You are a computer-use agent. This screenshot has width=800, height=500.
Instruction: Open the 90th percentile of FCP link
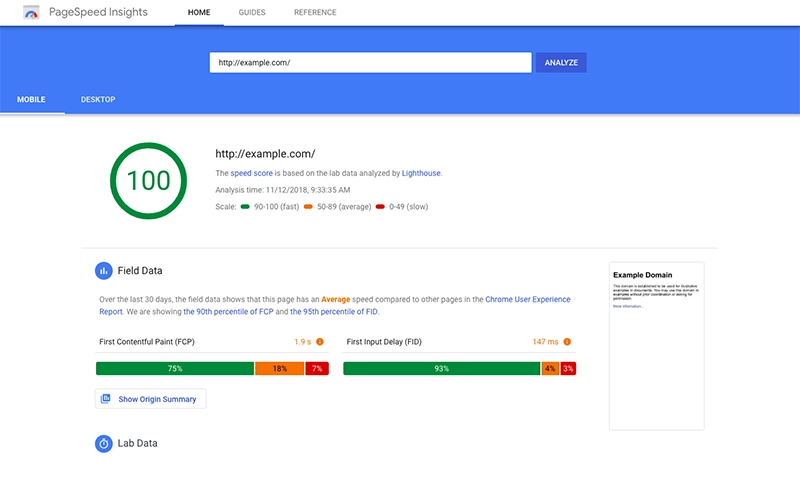(229, 311)
